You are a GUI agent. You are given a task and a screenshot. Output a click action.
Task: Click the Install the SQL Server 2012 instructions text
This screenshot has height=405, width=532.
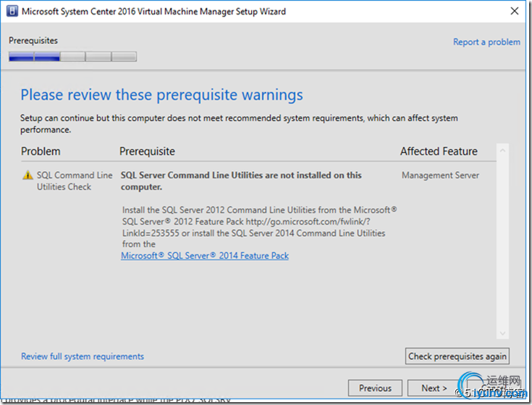[x=260, y=227]
